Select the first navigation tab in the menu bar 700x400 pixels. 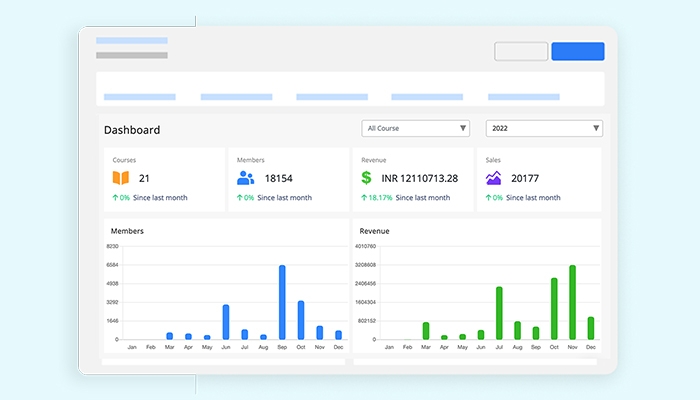pos(139,97)
